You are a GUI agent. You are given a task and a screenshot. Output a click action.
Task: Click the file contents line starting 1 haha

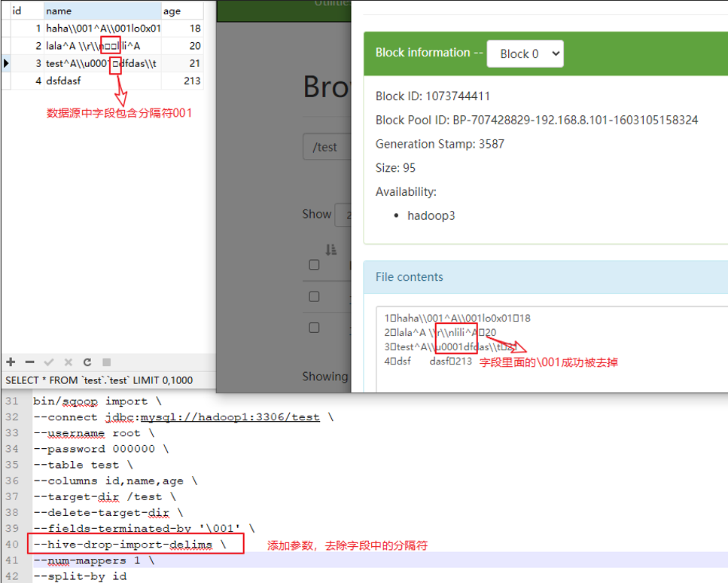click(x=457, y=318)
